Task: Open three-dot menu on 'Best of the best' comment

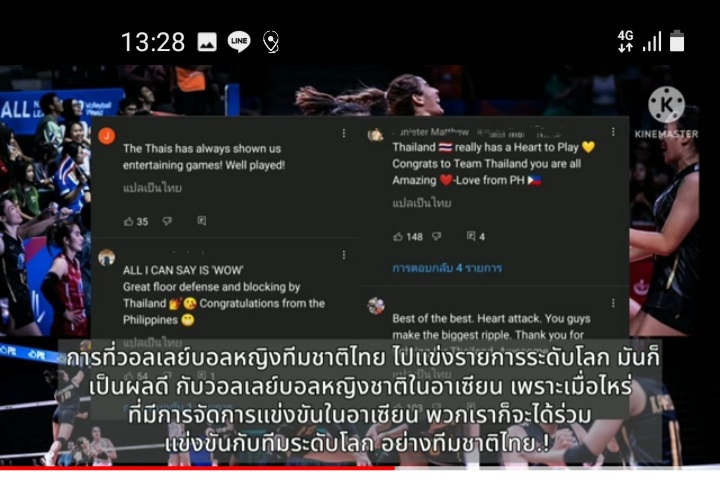Action: 613,303
